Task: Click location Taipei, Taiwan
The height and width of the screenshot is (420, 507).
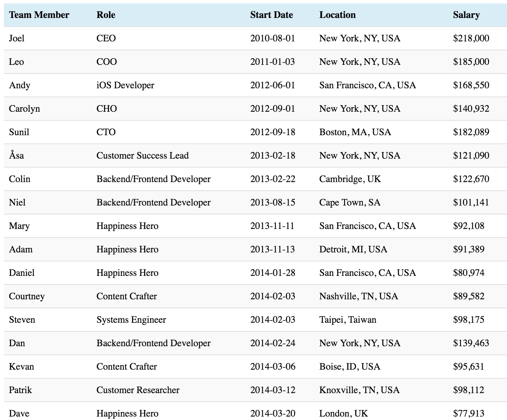Action: pyautogui.click(x=348, y=320)
